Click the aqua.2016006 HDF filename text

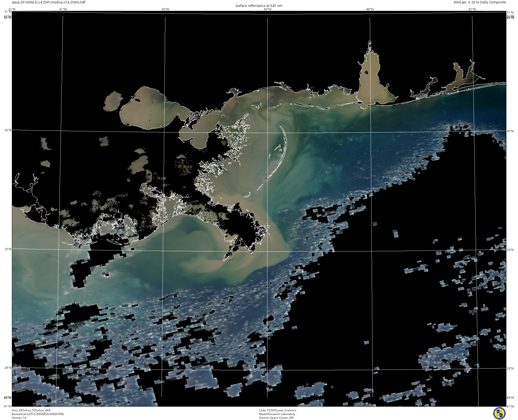pyautogui.click(x=49, y=2)
